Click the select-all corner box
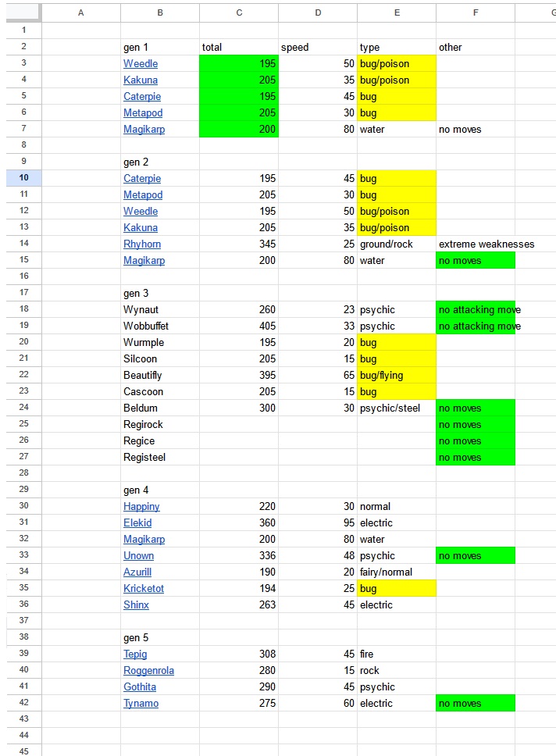 [x=23, y=13]
